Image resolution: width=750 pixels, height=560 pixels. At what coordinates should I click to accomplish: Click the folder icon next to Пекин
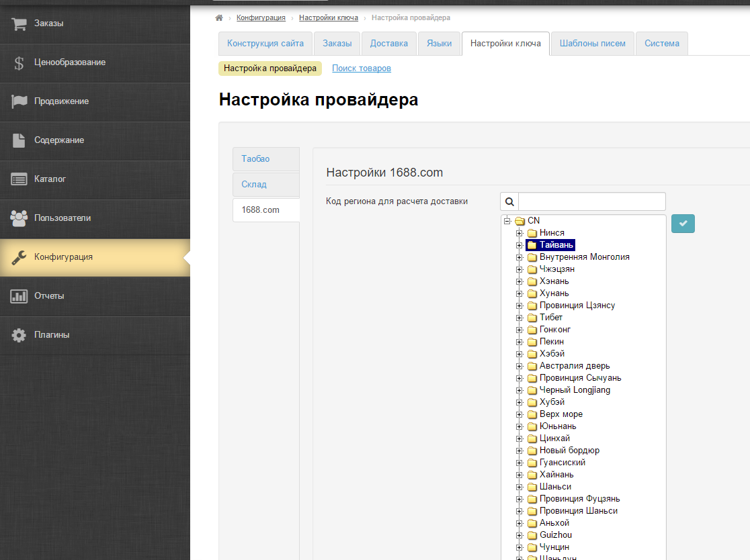(532, 342)
